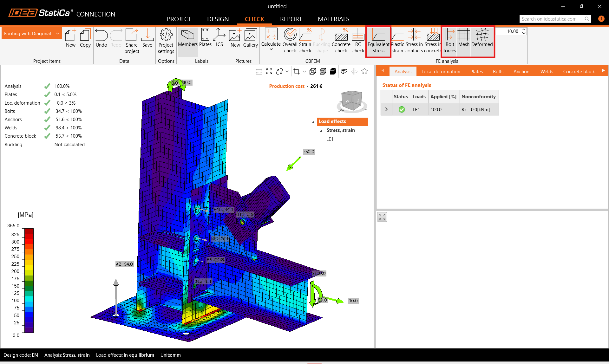Expand the LE1 row in FE analysis table
609x364 pixels.
pos(386,109)
